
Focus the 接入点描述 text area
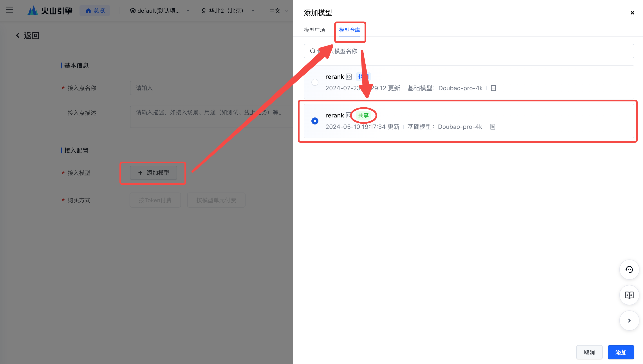click(x=212, y=117)
